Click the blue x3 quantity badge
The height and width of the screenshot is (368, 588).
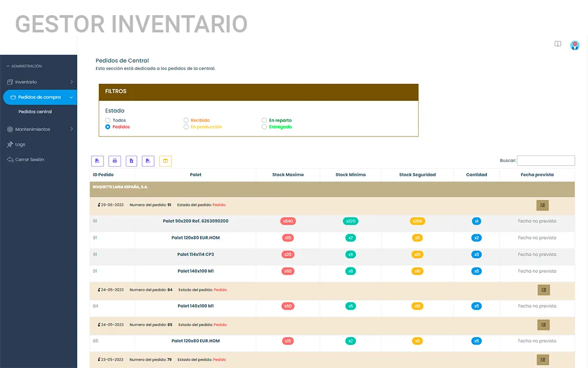click(x=476, y=255)
